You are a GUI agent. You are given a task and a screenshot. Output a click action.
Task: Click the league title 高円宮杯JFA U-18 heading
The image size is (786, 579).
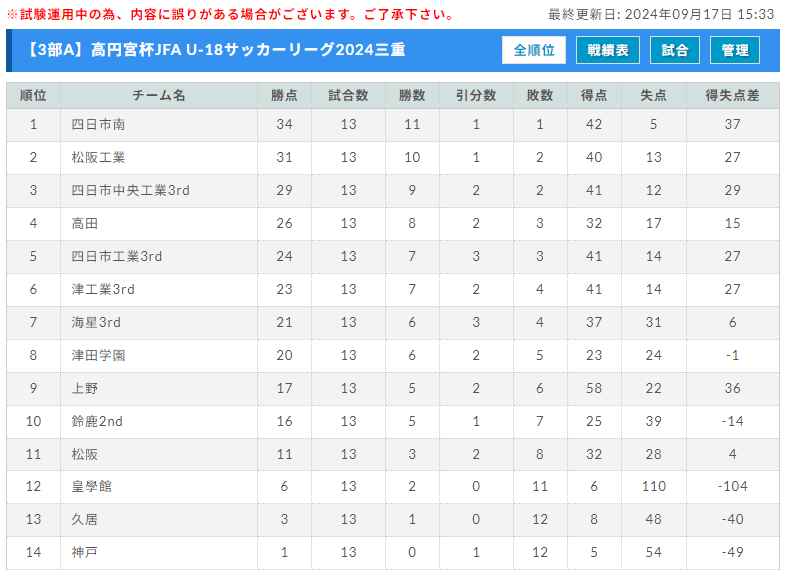click(215, 50)
